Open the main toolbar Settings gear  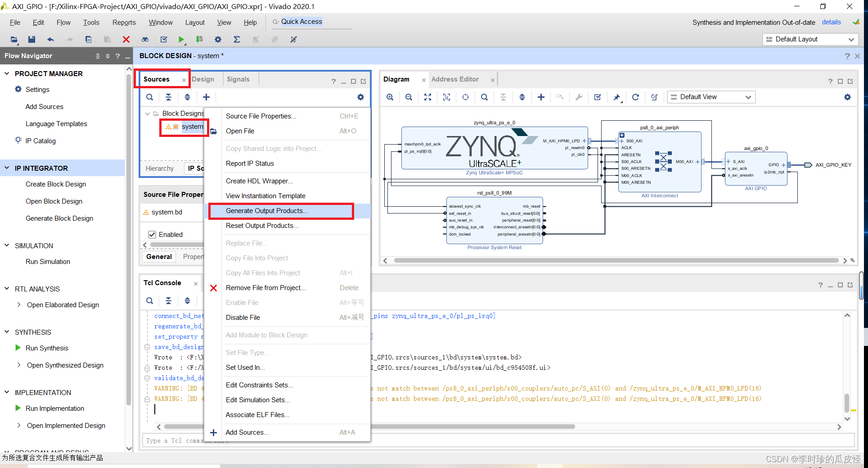tap(218, 40)
